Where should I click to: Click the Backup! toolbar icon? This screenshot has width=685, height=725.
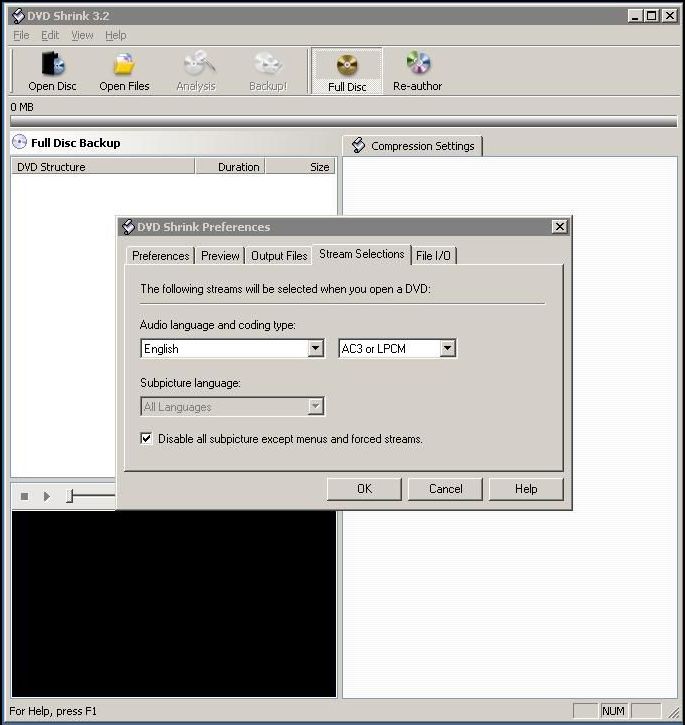268,64
